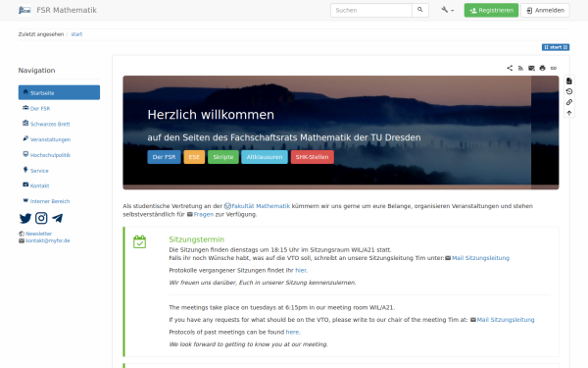Click the kontakt@myfsr.de email link
The height and width of the screenshot is (368, 588).
point(48,240)
